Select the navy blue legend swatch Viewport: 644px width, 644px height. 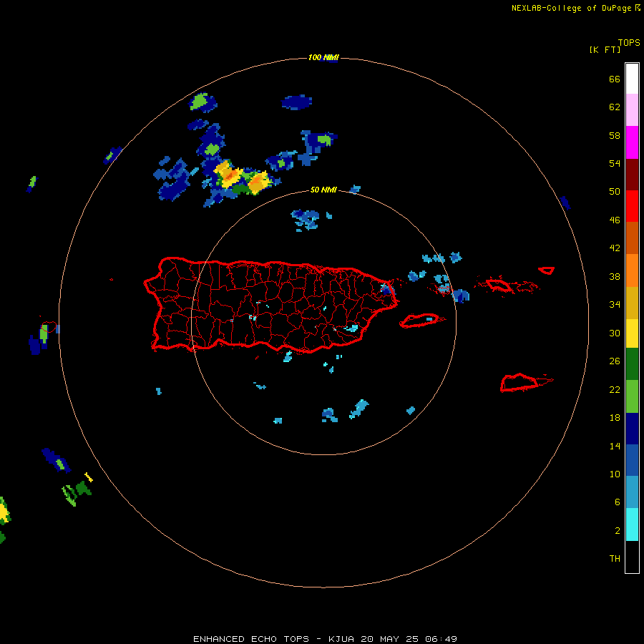point(632,429)
